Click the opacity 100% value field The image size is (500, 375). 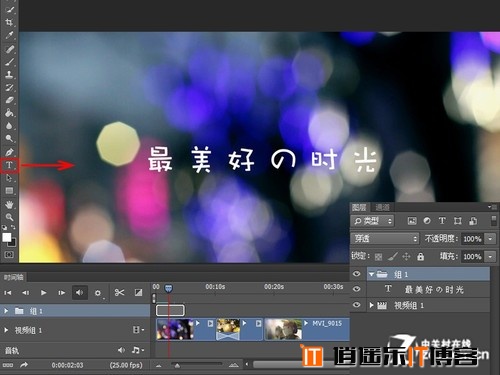coord(472,239)
